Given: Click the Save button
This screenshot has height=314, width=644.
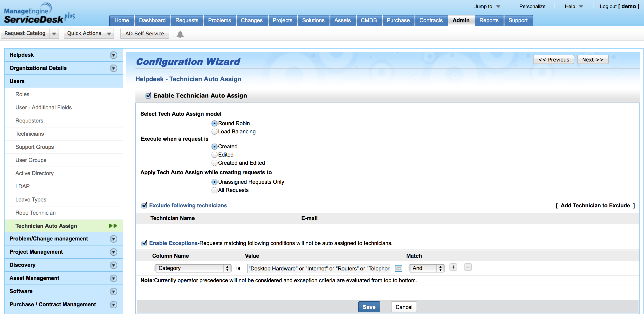Looking at the screenshot, I should point(369,307).
